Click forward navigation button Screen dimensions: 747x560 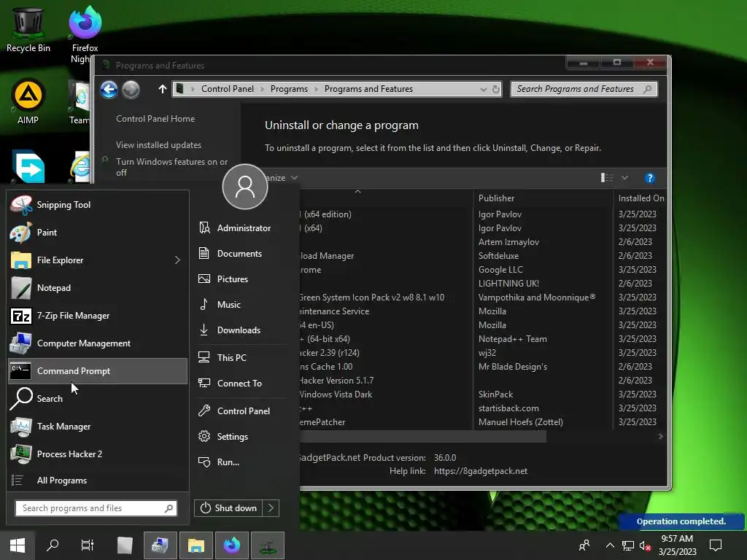click(x=131, y=89)
